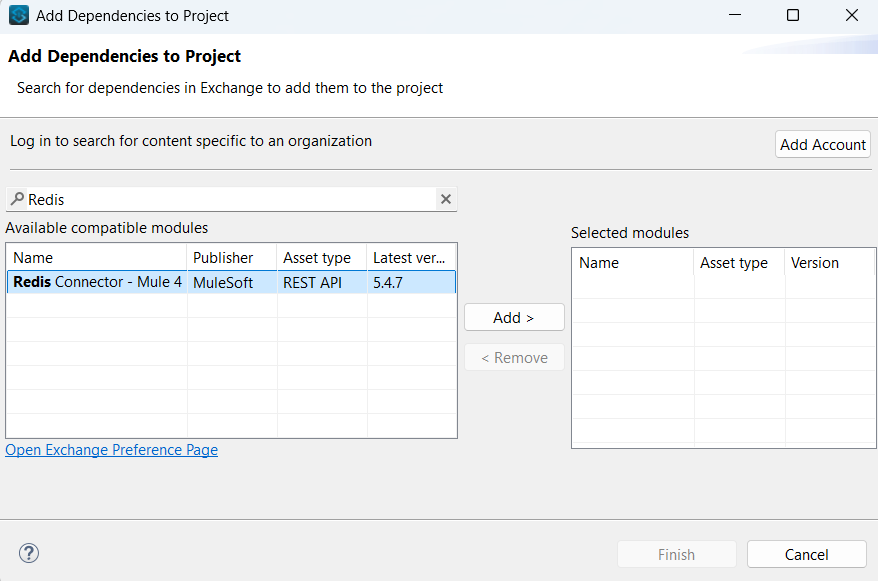Sort by Latest version column header
878x581 pixels.
click(x=412, y=257)
